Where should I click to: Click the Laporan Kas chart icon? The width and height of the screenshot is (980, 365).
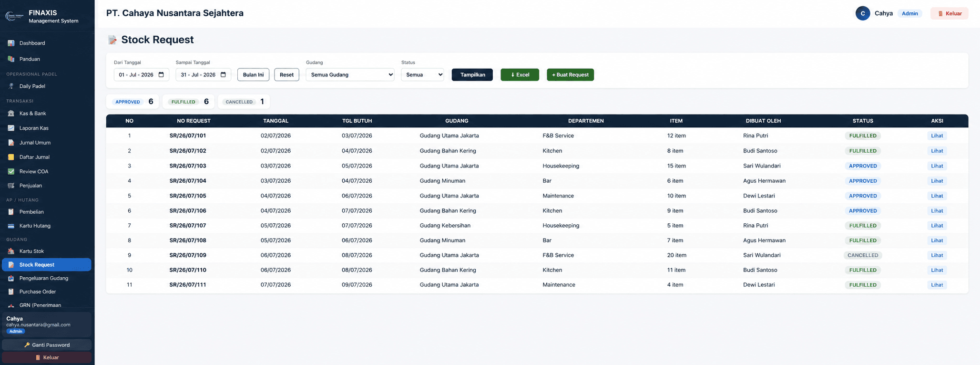coord(11,128)
